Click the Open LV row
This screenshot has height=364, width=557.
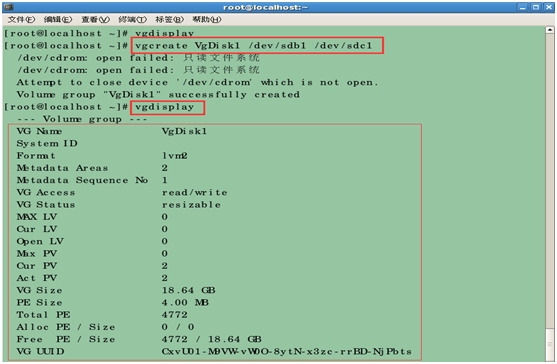pyautogui.click(x=92, y=241)
